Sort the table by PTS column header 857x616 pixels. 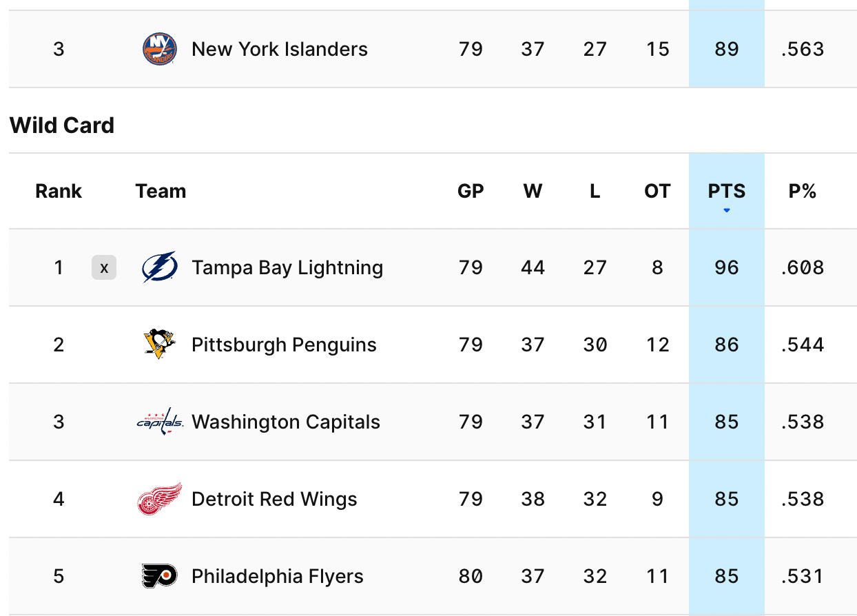point(727,191)
